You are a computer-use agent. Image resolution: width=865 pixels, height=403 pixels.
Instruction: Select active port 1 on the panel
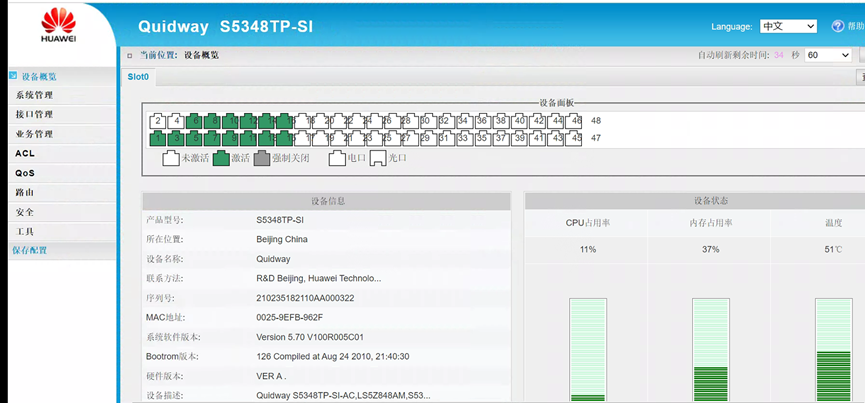158,138
